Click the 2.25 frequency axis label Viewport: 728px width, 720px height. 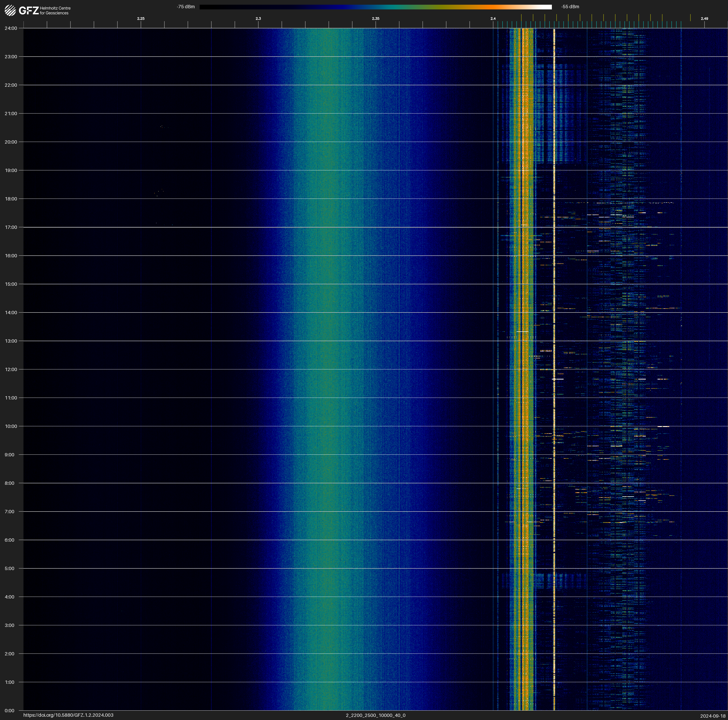(140, 19)
